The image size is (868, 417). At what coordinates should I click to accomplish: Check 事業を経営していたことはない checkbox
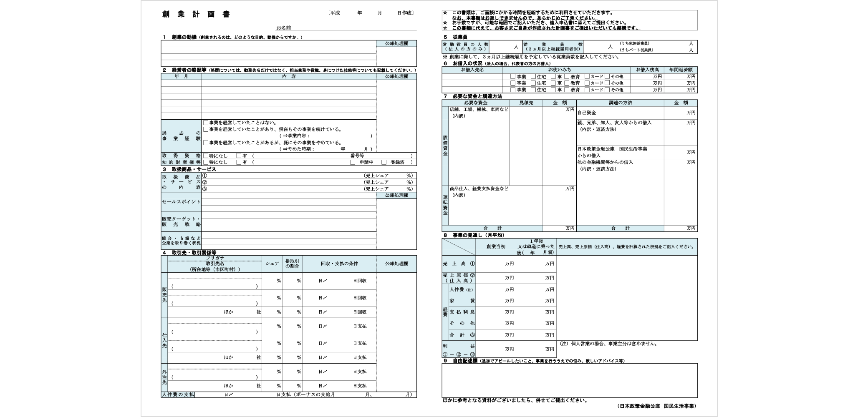[x=205, y=123]
